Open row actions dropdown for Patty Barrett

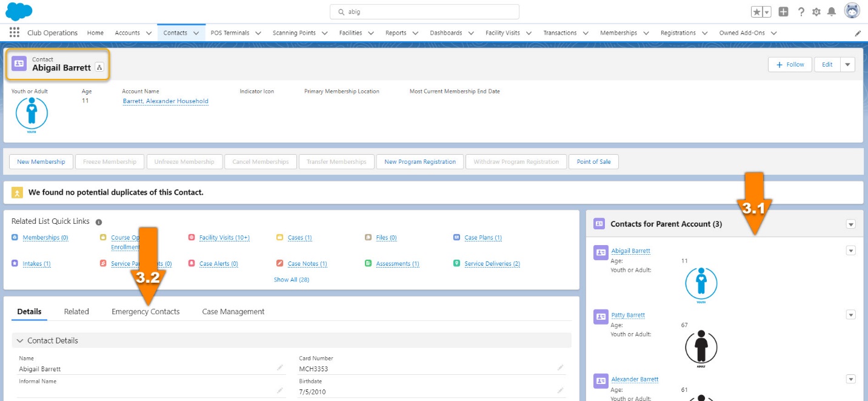(x=851, y=314)
